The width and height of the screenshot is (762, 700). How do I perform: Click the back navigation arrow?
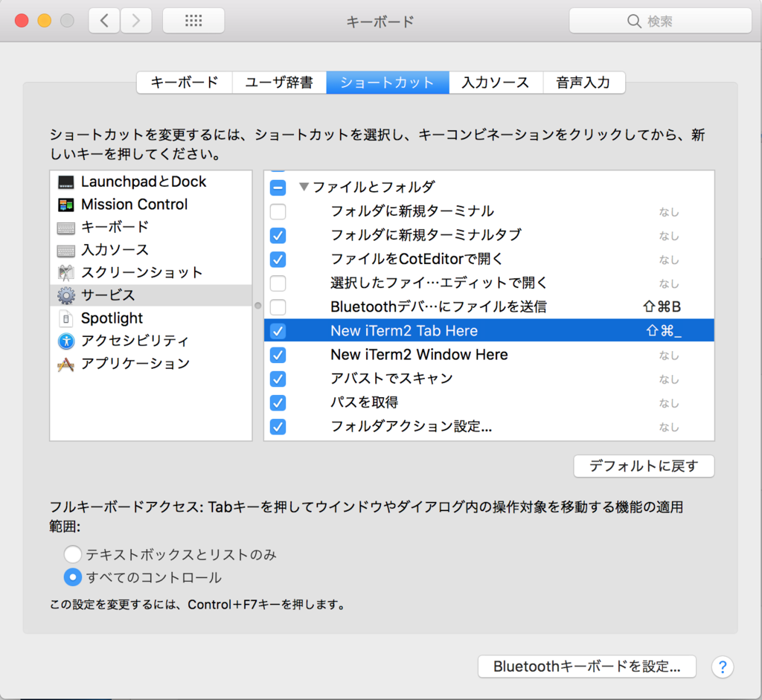tap(103, 20)
